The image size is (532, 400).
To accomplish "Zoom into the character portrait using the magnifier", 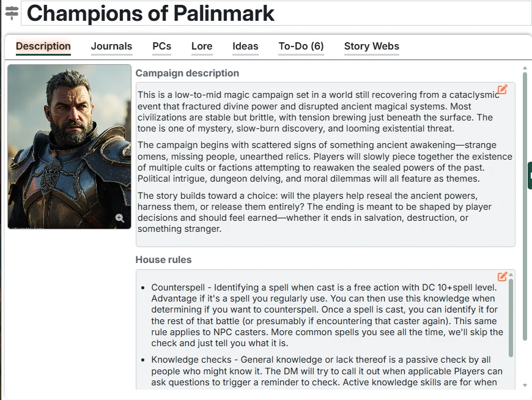I will [120, 217].
